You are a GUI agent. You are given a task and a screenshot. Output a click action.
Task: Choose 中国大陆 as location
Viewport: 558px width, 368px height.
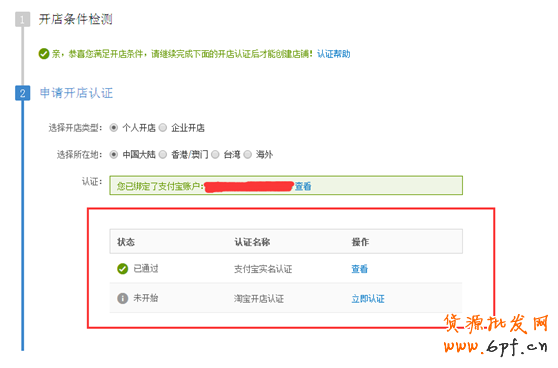tap(114, 154)
